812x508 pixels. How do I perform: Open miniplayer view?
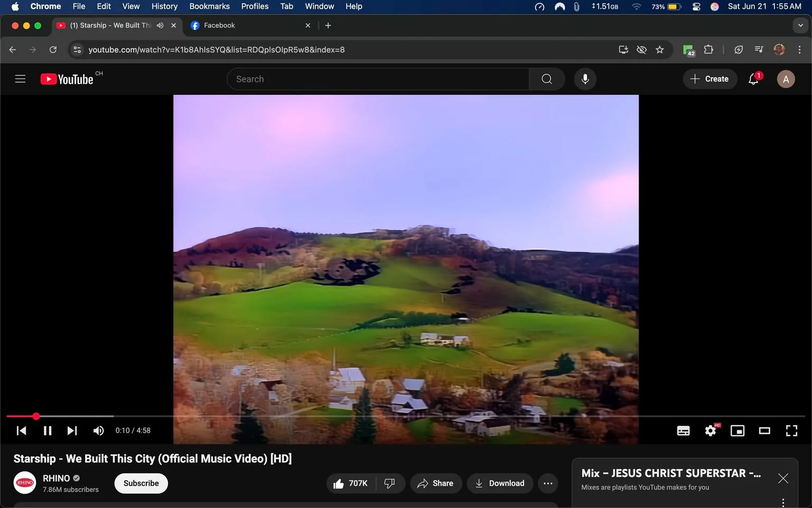(737, 430)
